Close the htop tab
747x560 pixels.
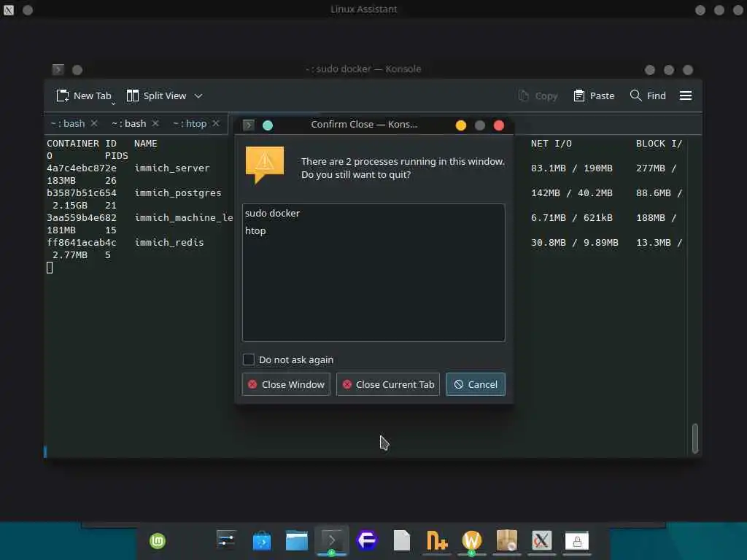216,123
